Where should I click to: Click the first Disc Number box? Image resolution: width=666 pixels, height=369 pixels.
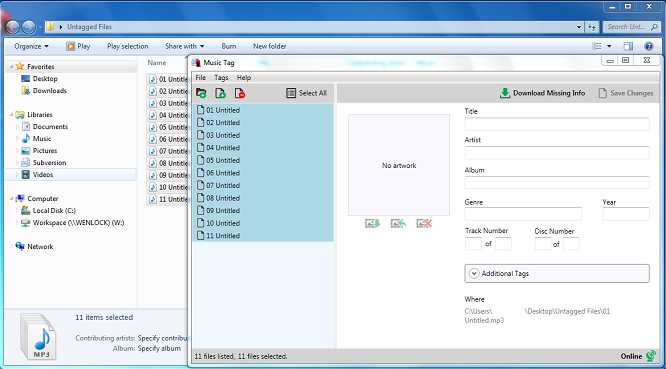tap(543, 244)
